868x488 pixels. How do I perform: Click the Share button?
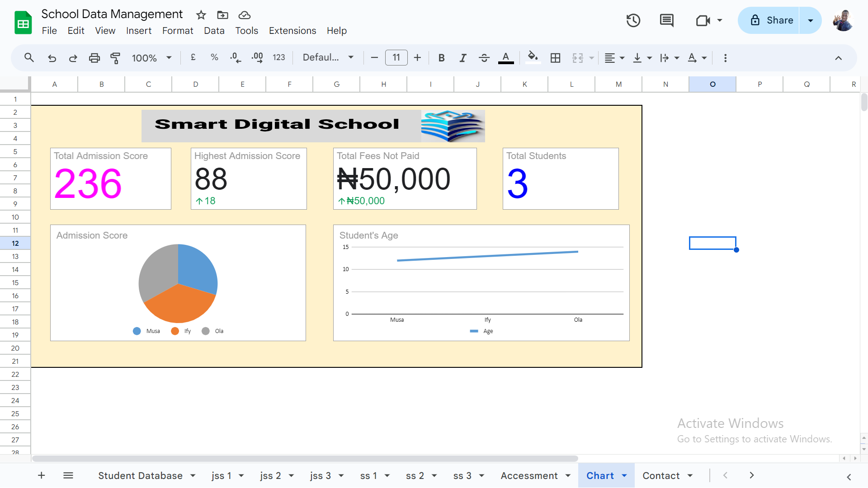click(772, 20)
